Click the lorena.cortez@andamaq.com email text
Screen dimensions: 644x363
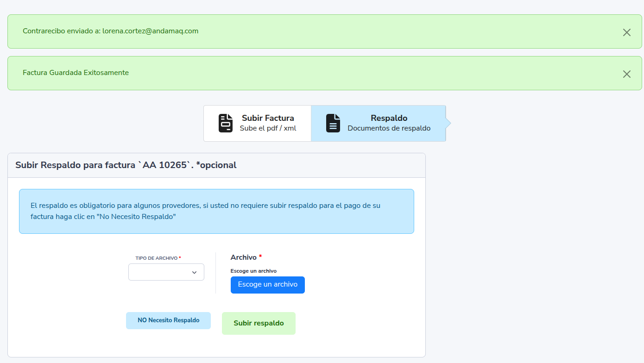tap(150, 31)
